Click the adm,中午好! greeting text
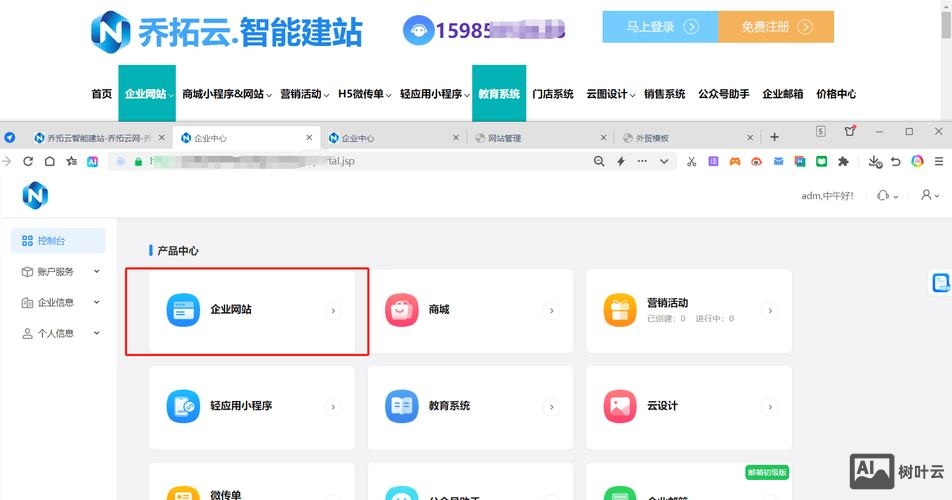 tap(827, 195)
